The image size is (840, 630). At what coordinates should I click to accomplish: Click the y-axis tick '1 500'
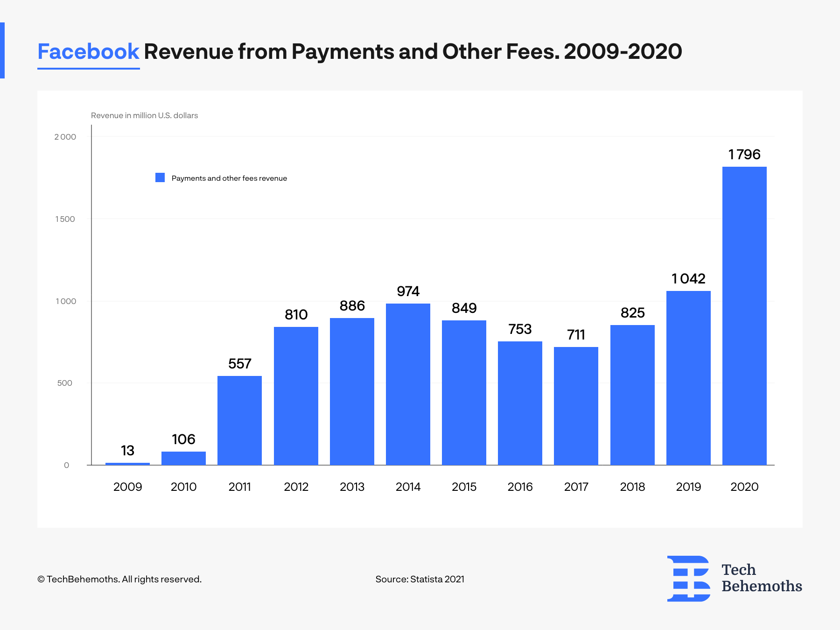[65, 219]
